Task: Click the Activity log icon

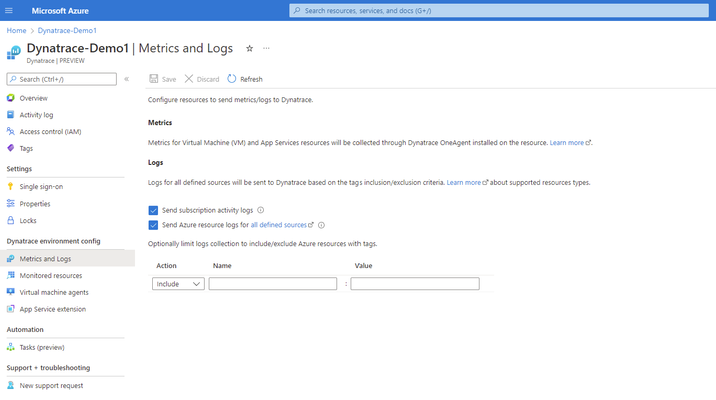Action: [11, 115]
